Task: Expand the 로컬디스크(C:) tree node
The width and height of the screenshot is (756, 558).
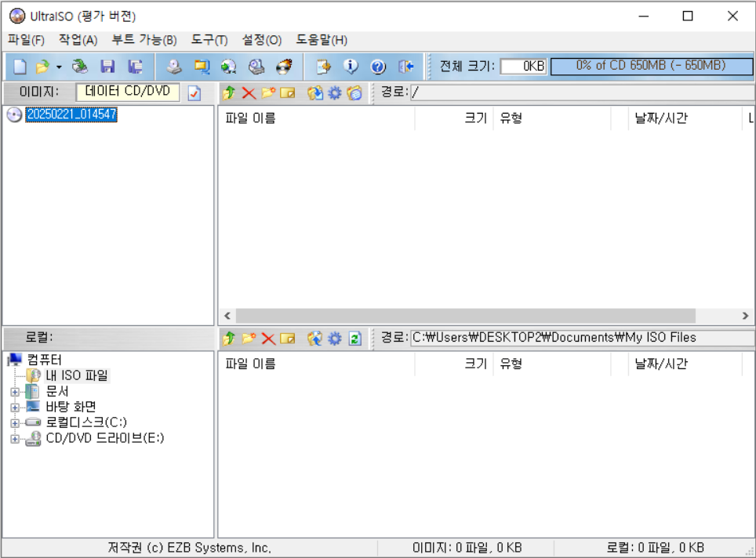Action: coord(15,423)
